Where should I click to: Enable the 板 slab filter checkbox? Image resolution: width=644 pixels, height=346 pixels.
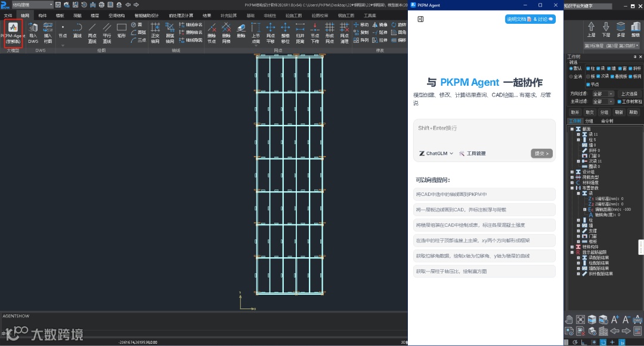click(588, 76)
